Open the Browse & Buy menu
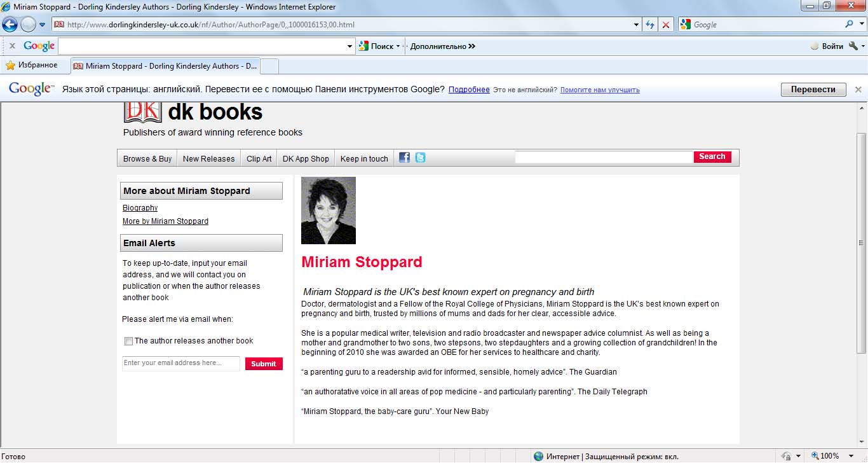The height and width of the screenshot is (463, 868). coord(147,158)
